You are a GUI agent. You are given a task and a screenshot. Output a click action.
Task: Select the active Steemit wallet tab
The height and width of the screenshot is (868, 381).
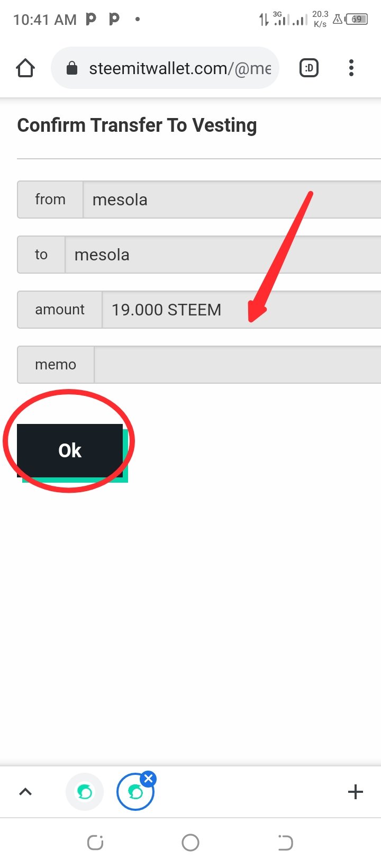pos(135,792)
